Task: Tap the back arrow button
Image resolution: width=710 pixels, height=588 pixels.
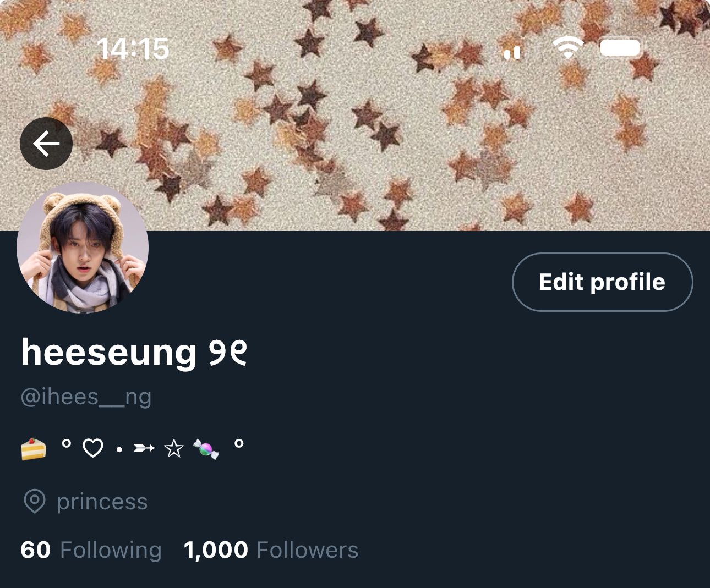Action: point(46,144)
